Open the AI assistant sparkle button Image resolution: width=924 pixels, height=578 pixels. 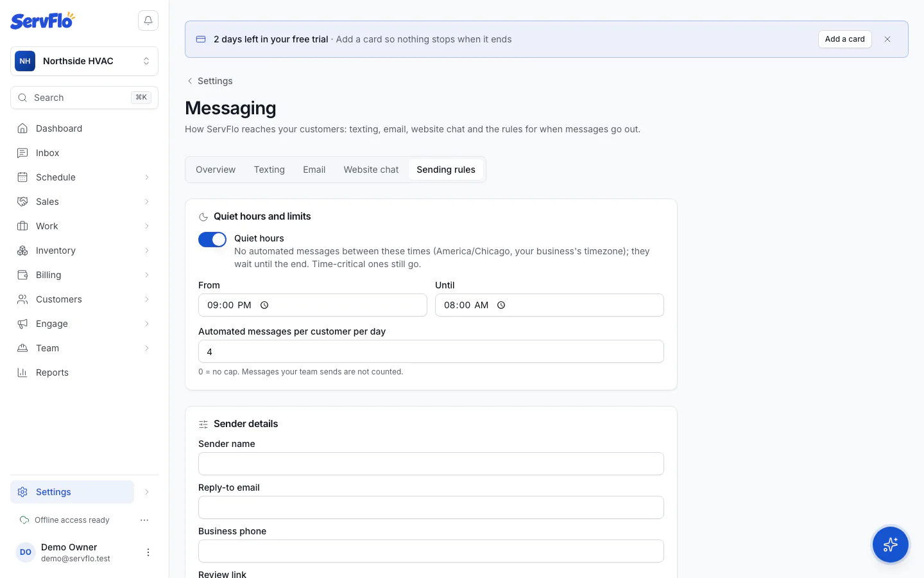(x=890, y=545)
